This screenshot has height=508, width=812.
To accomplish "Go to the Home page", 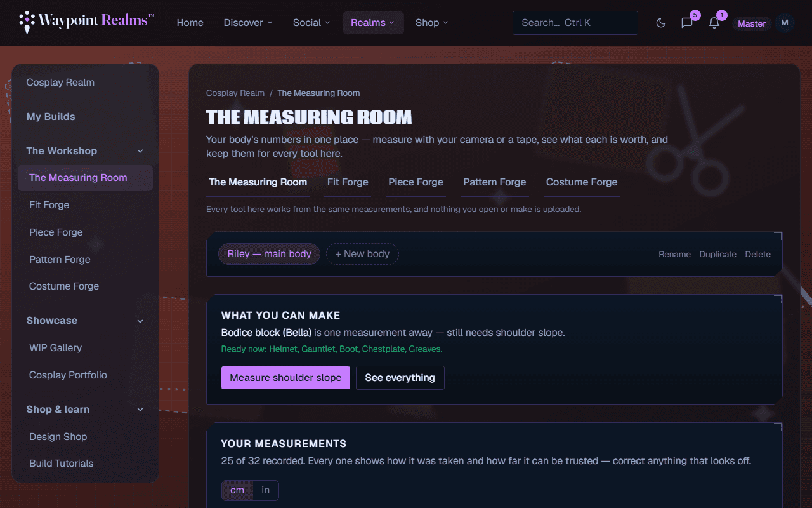I will pos(190,23).
